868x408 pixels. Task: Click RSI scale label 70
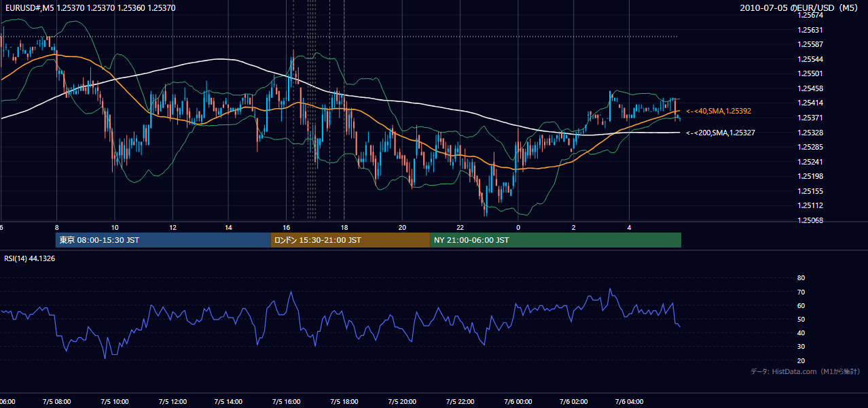click(x=801, y=292)
